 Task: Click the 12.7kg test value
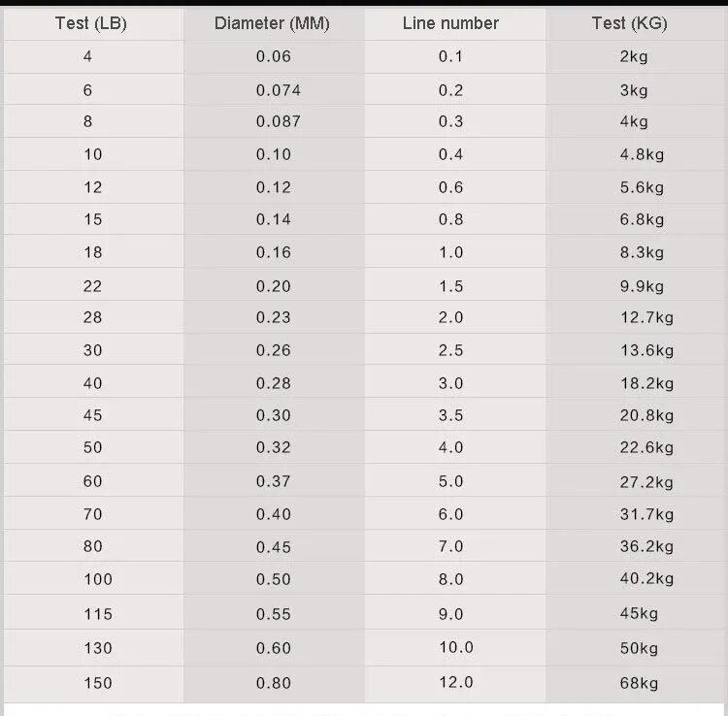(646, 318)
